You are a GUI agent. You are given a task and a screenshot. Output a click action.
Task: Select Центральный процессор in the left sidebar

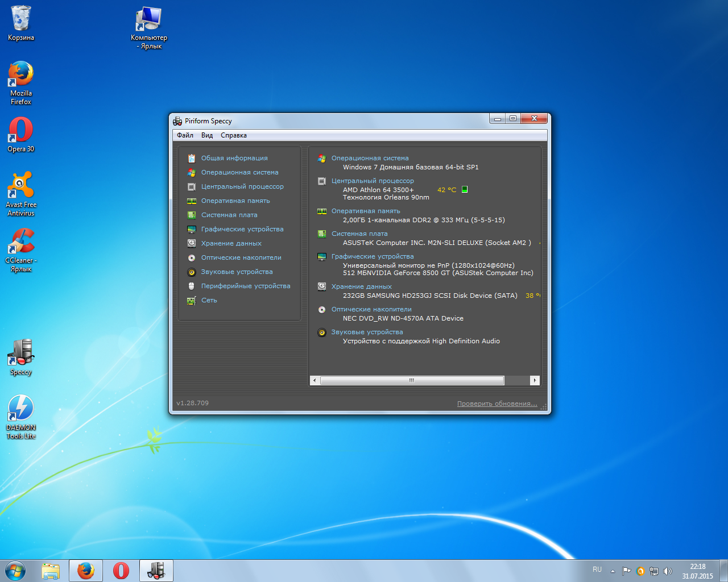coord(242,186)
